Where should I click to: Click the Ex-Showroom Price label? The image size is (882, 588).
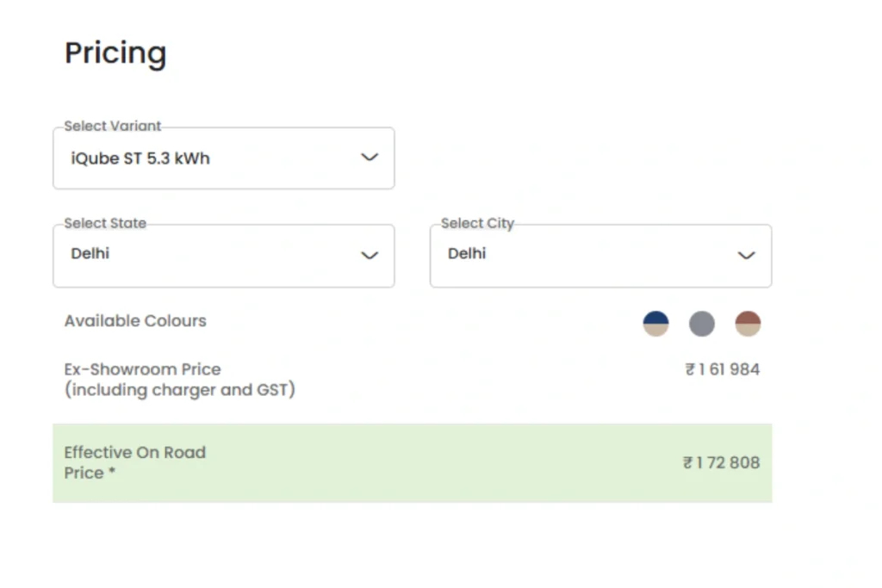(142, 369)
